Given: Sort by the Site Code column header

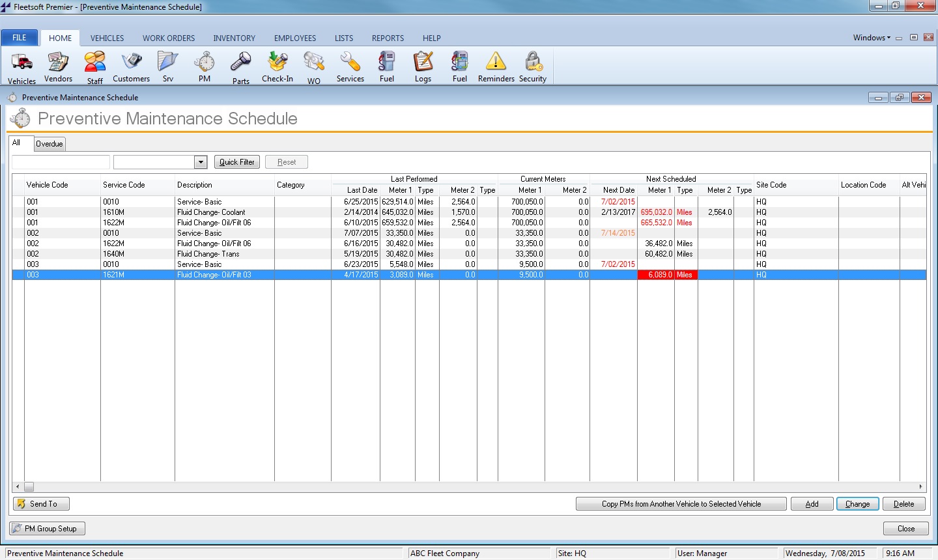Looking at the screenshot, I should coord(796,185).
